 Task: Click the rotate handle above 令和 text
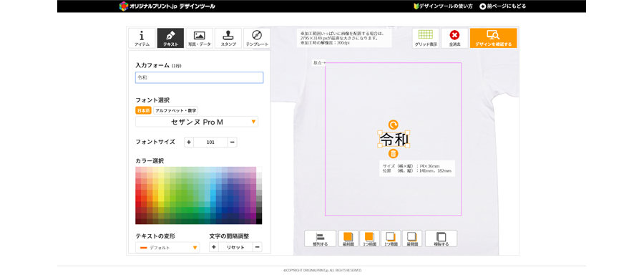pos(393,125)
